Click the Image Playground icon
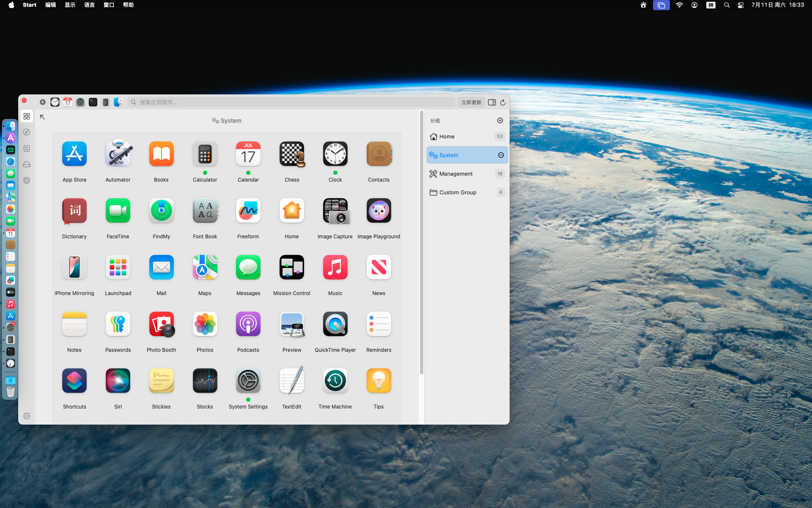The height and width of the screenshot is (508, 812). click(379, 210)
